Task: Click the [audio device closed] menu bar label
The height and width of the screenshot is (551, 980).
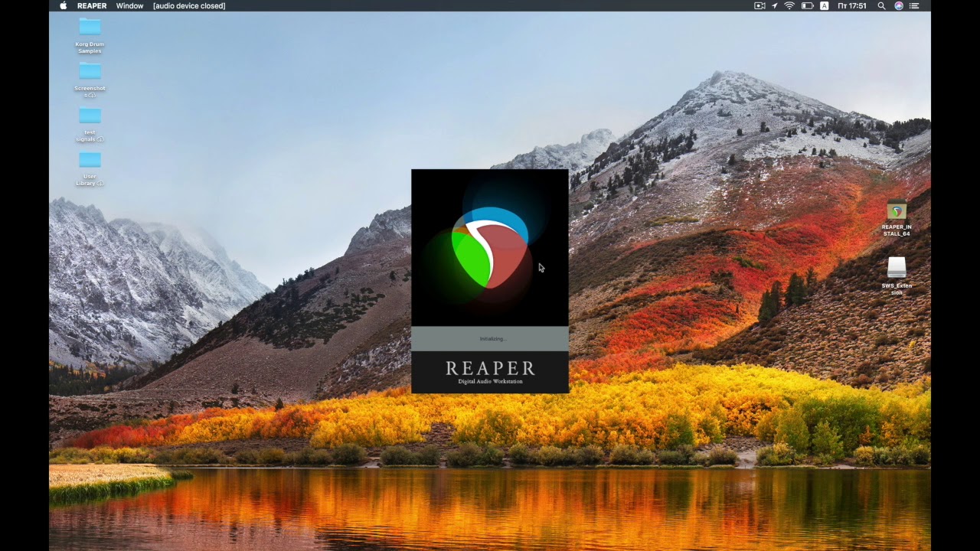Action: [x=189, y=5]
